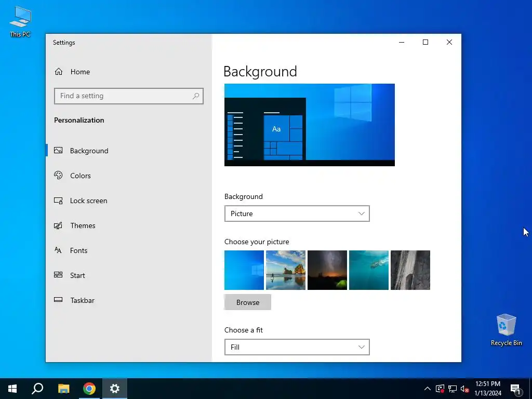Open the Background type dropdown
This screenshot has height=399, width=532.
tap(297, 214)
